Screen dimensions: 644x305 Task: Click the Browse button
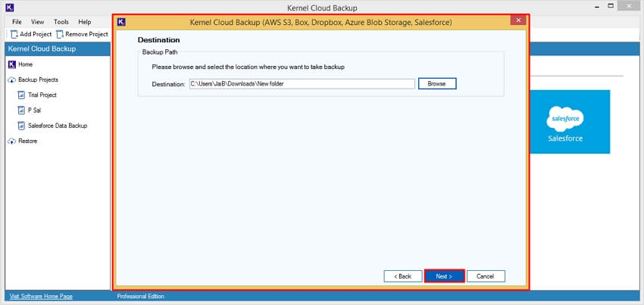coord(437,83)
